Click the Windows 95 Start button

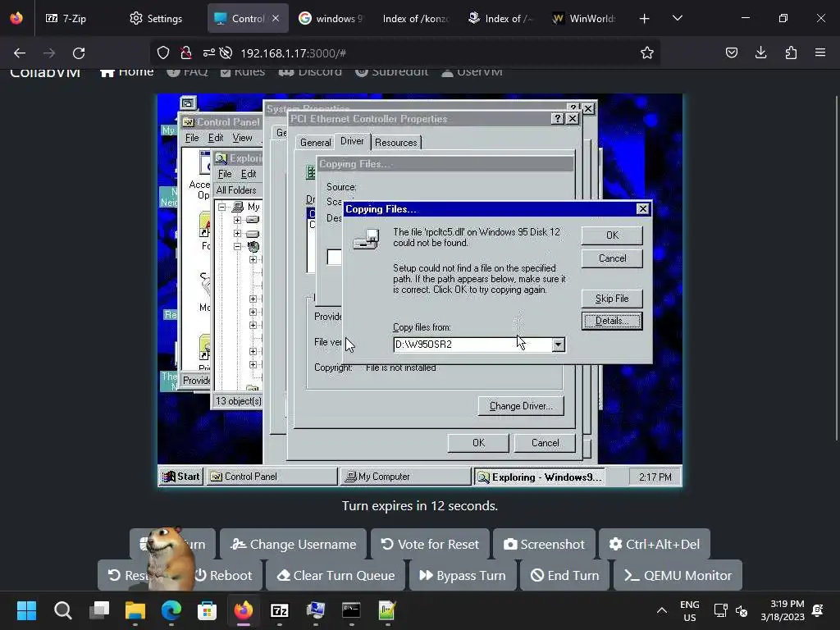[x=181, y=477]
